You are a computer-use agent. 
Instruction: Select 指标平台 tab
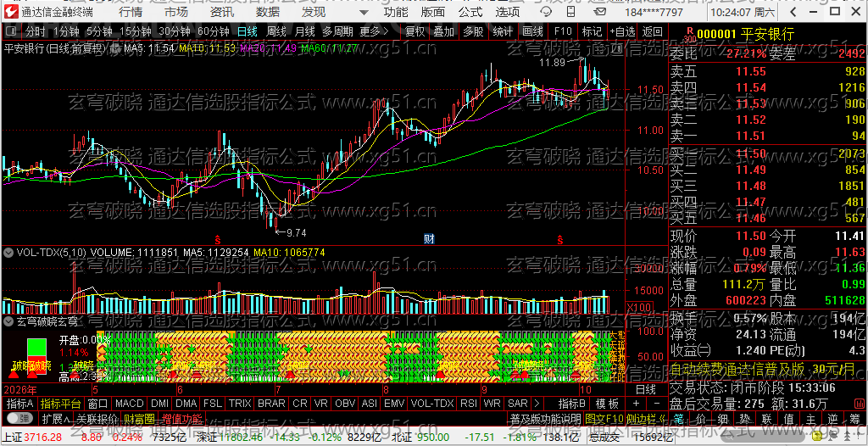click(61, 404)
